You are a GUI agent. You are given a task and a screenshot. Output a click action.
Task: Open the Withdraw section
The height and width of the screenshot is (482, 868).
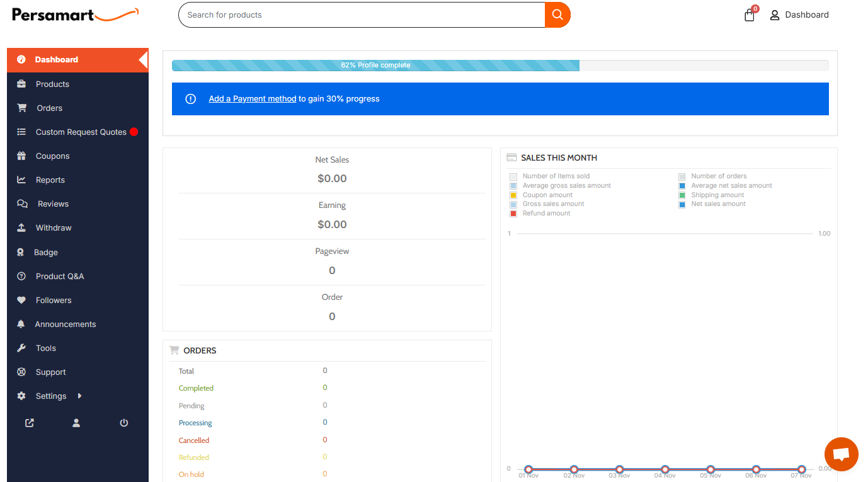coord(54,227)
